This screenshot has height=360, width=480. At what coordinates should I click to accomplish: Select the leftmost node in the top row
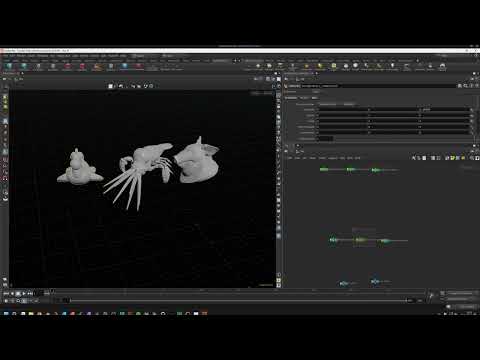click(324, 170)
